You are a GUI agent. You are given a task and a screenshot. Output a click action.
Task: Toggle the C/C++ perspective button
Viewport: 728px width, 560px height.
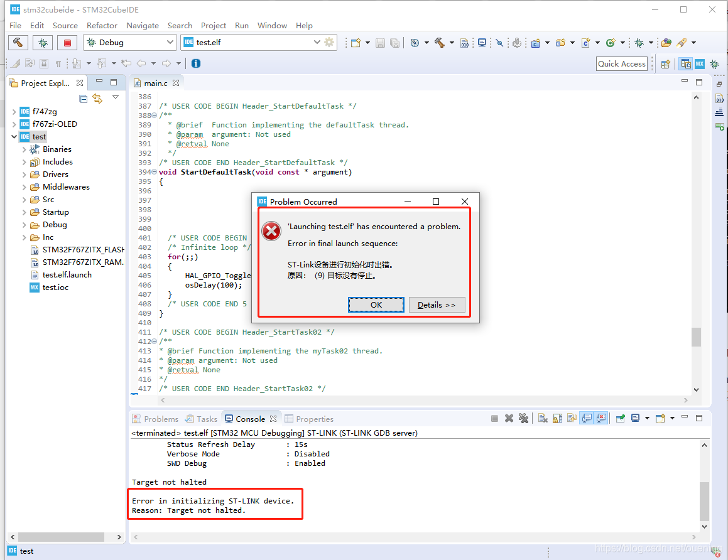(x=686, y=64)
